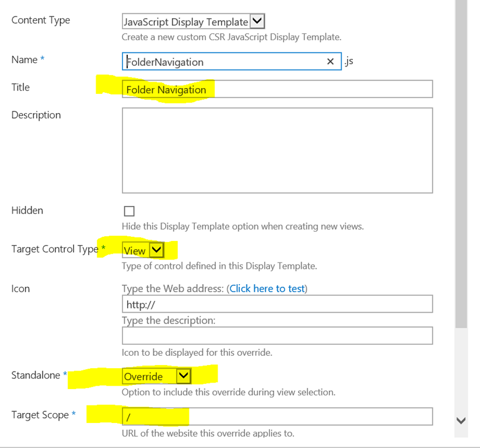Toggle the Hidden checkbox
This screenshot has width=480, height=448.
click(x=129, y=211)
